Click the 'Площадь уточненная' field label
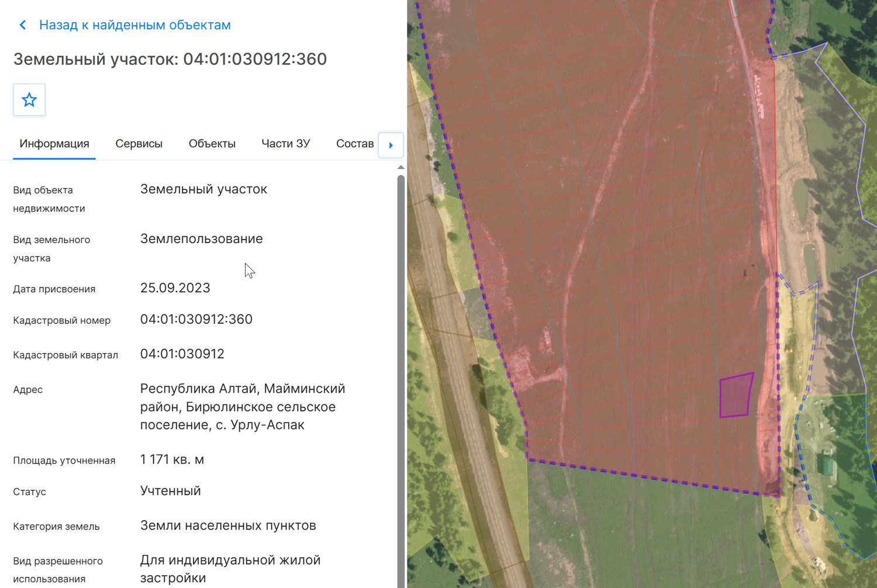The image size is (877, 588). 64,461
